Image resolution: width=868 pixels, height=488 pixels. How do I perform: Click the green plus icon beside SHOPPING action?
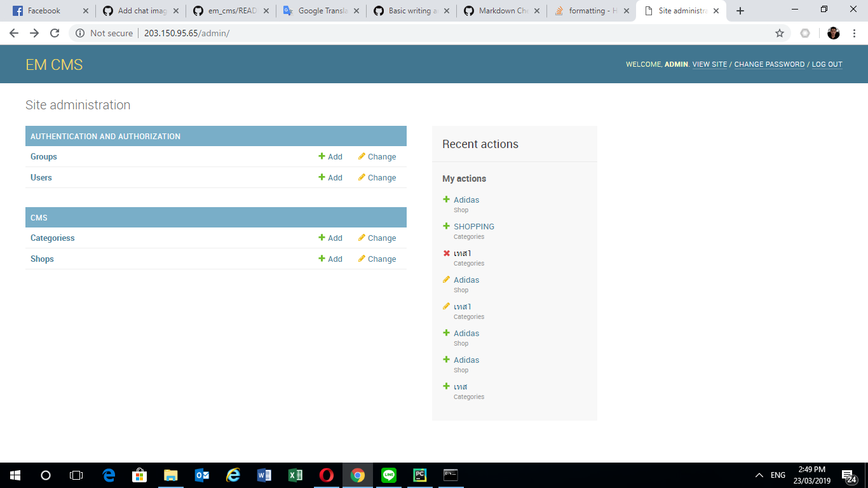tap(446, 226)
